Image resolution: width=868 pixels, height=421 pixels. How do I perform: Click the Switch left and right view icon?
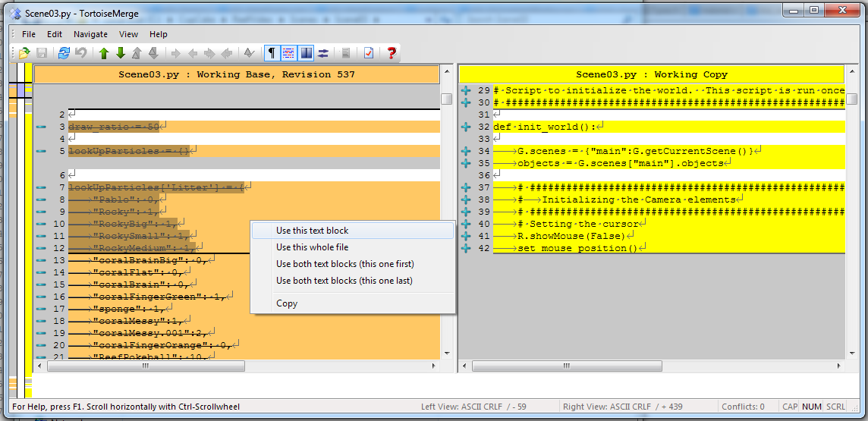[323, 53]
